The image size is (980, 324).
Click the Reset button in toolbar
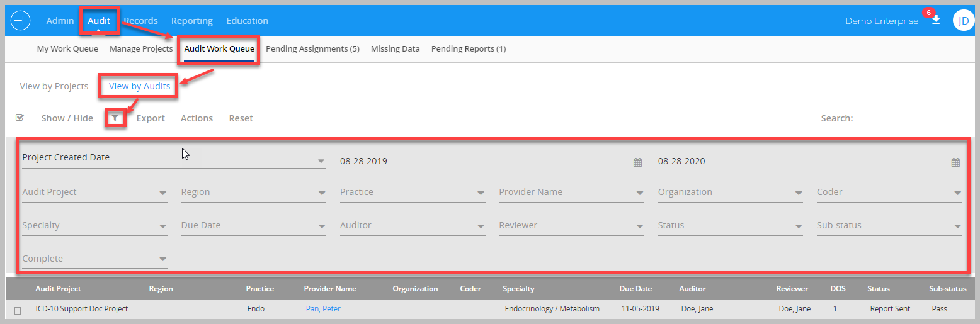pyautogui.click(x=241, y=118)
